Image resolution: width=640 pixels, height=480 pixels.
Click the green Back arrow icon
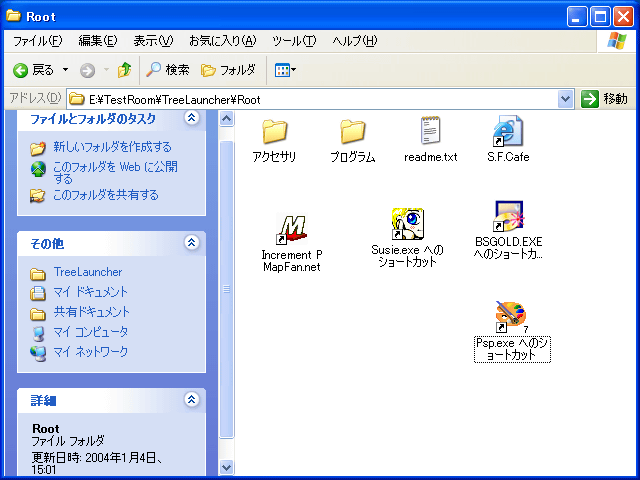[20, 70]
